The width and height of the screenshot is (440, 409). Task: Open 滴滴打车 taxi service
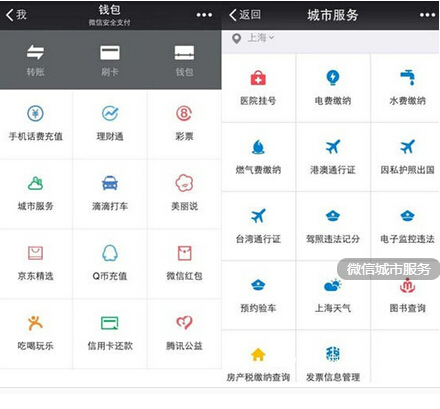(x=110, y=193)
